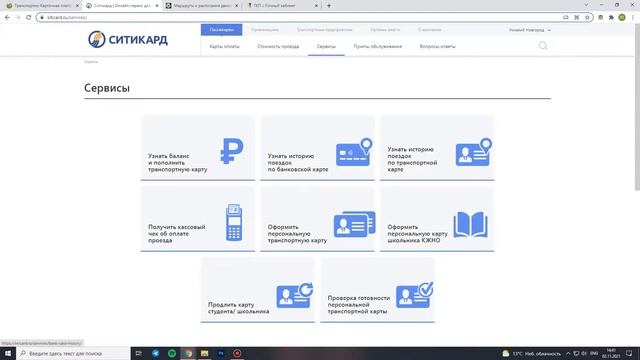
Task: Open the Карты оплаты menu item
Action: click(x=224, y=46)
